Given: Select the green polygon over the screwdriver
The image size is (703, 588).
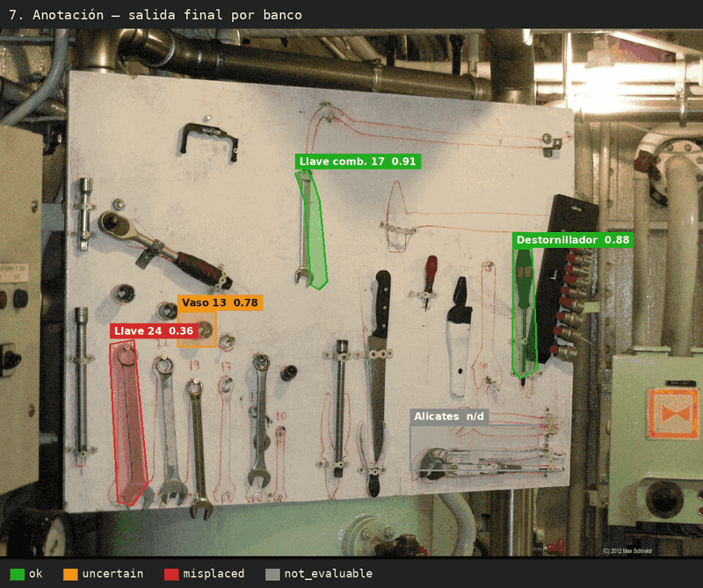Looking at the screenshot, I should [525, 314].
